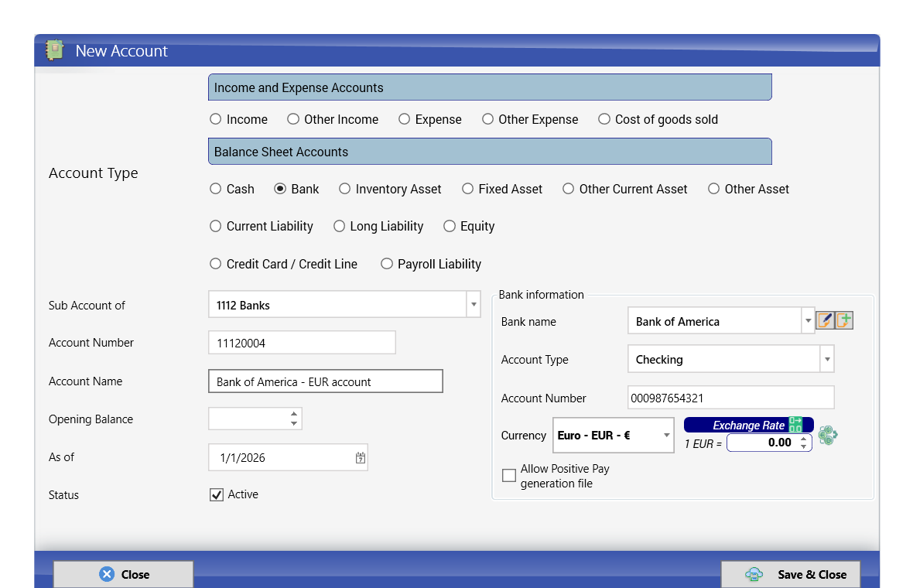Click the Exchange Rate calculator icon

pos(795,425)
